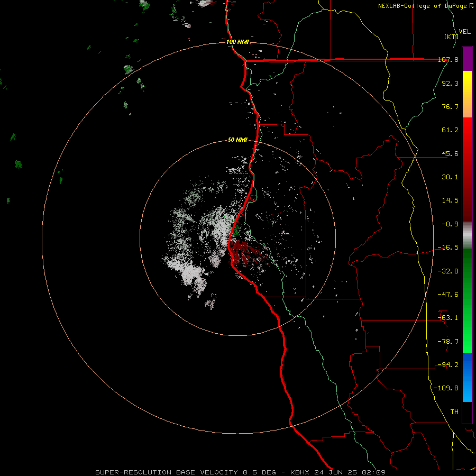Click the gray segment of the color bar
This screenshot has height=476, width=476.
[467, 235]
